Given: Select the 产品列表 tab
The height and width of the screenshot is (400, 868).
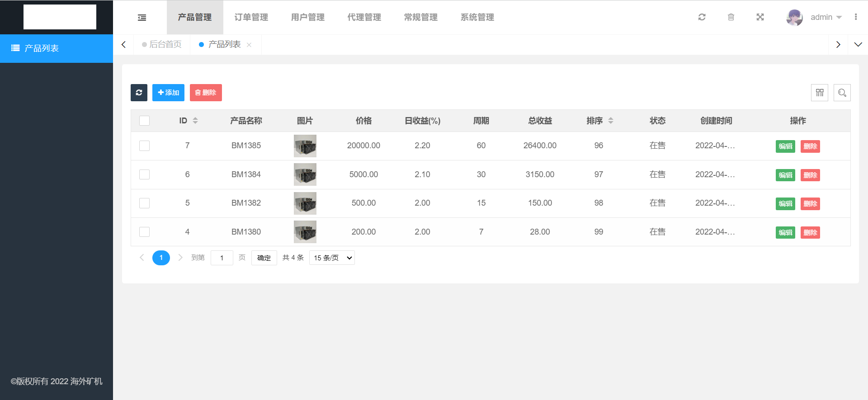Looking at the screenshot, I should [x=224, y=44].
